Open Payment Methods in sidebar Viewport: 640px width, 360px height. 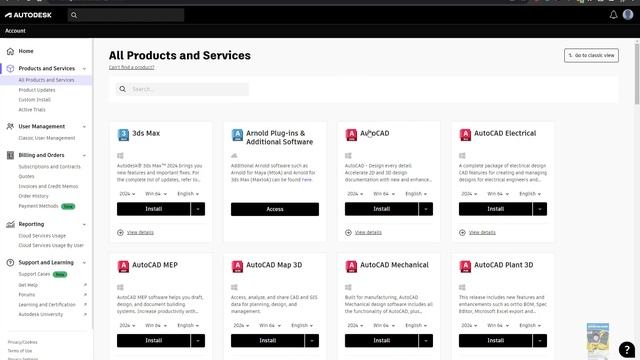[x=38, y=206]
